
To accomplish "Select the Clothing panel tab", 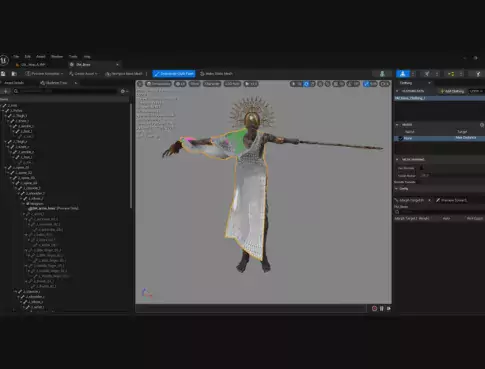I will pos(406,83).
